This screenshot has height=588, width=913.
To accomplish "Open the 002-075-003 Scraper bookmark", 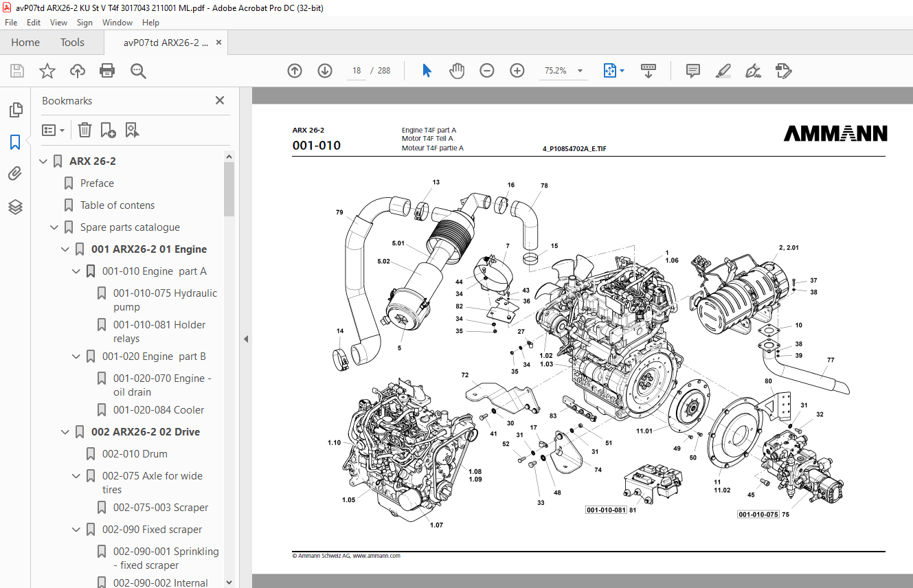I will [161, 508].
